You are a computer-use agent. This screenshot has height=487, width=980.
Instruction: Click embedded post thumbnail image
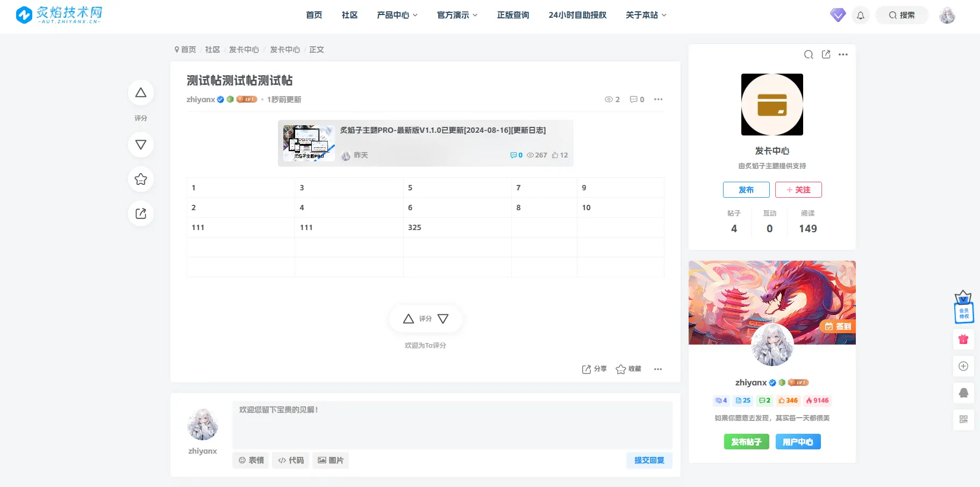tap(309, 143)
